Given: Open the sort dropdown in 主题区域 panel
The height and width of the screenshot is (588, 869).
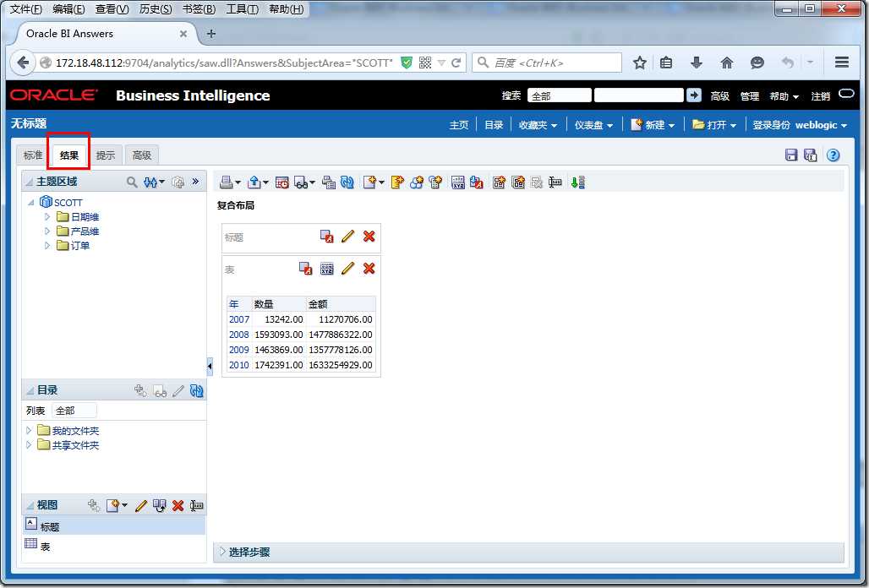Looking at the screenshot, I should click(154, 182).
